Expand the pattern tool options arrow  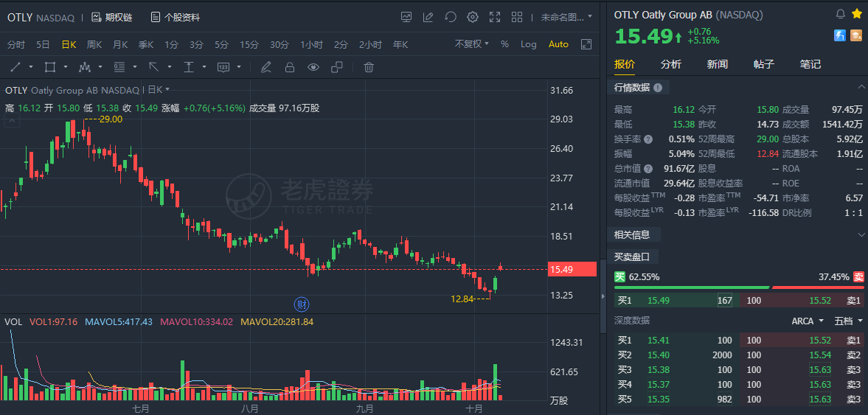click(101, 67)
